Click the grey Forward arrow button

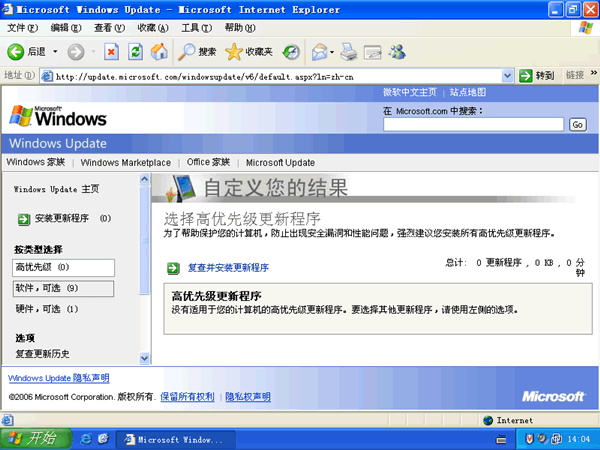coord(76,52)
